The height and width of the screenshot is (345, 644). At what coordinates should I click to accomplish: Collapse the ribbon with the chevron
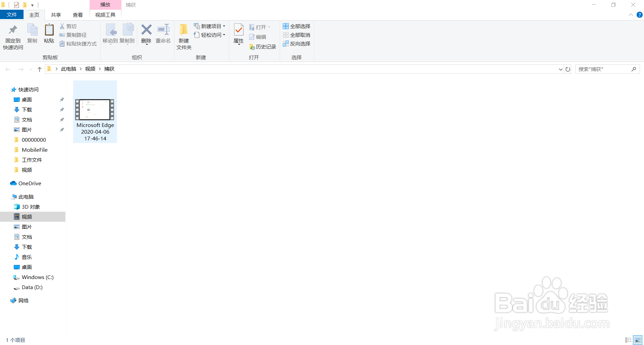(631, 15)
